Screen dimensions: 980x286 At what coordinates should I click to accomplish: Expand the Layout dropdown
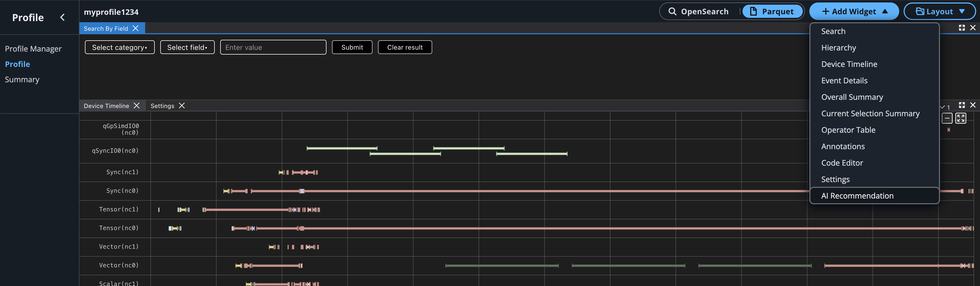click(x=939, y=12)
